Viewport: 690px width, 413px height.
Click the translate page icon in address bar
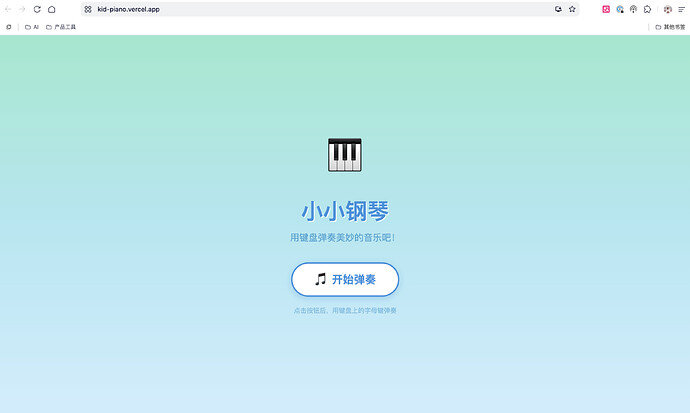coord(558,9)
